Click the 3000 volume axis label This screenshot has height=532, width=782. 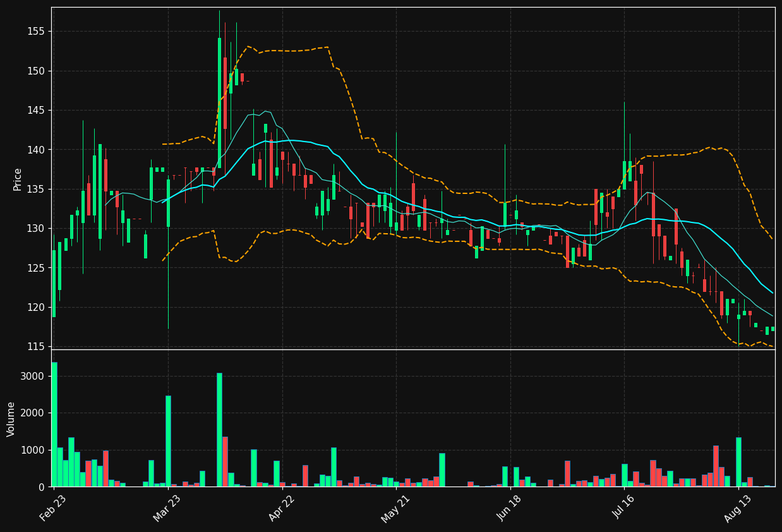tap(33, 377)
